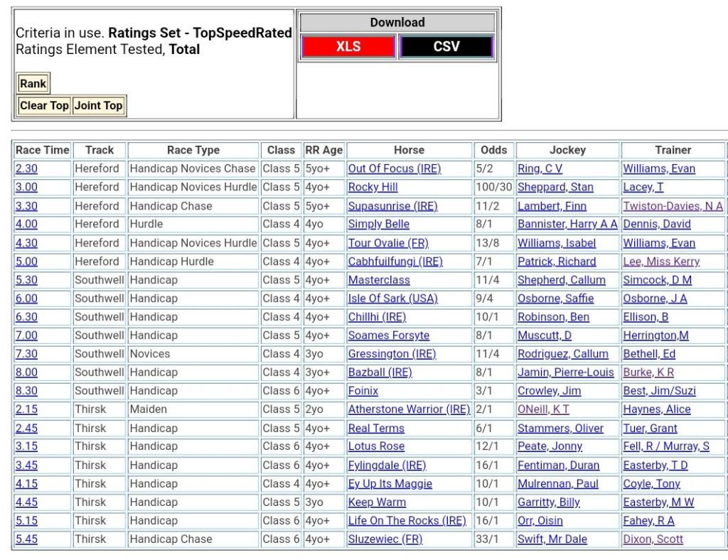Click the Joint Top button
728x560 pixels.
pos(99,106)
